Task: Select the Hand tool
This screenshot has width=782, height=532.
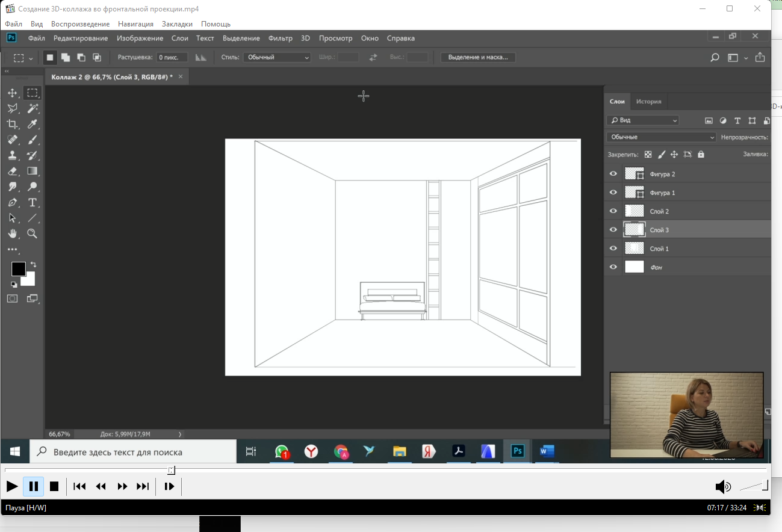Action: pyautogui.click(x=12, y=234)
